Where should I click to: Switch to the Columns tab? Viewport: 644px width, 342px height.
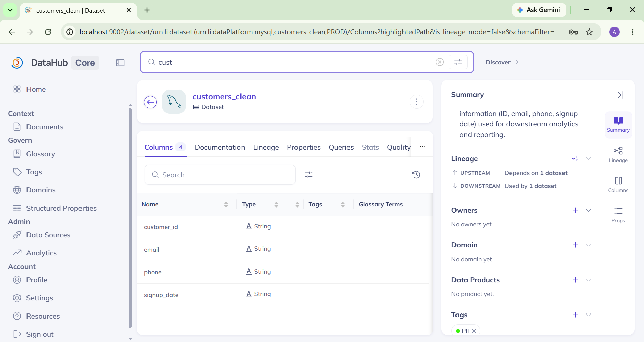pyautogui.click(x=165, y=147)
